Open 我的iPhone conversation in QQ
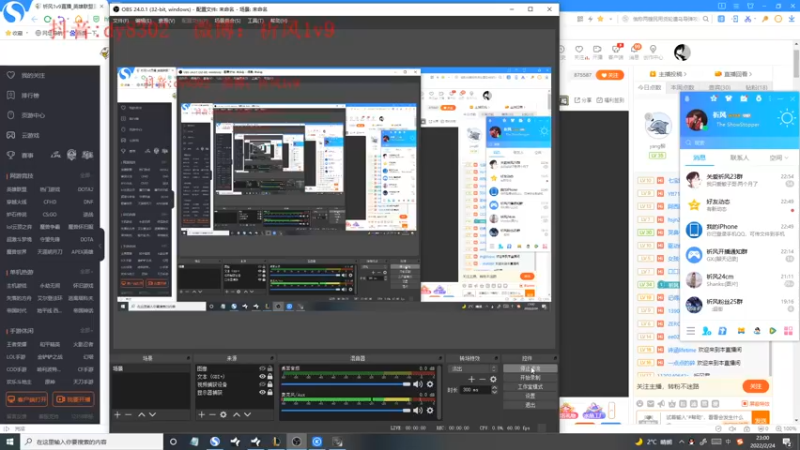 coord(740,230)
